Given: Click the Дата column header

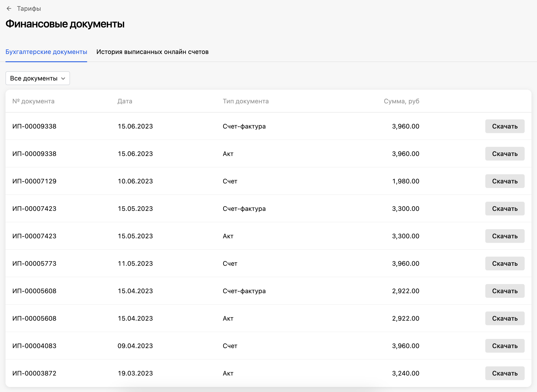Looking at the screenshot, I should [x=125, y=101].
